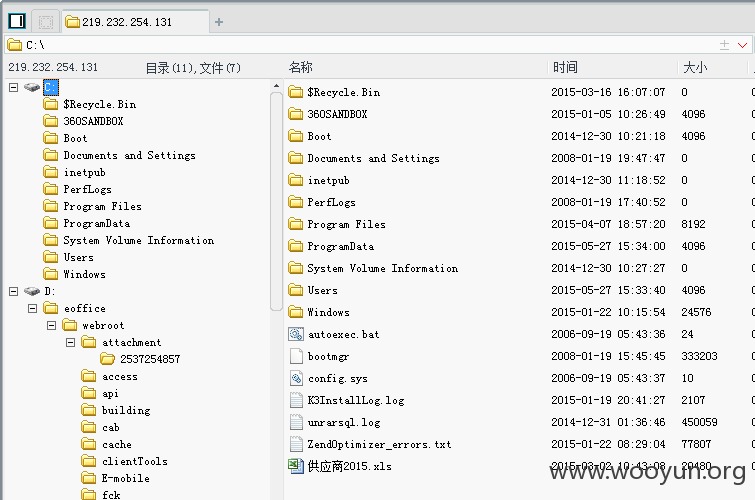
Task: Select System Volume Information in tree
Action: pos(139,240)
